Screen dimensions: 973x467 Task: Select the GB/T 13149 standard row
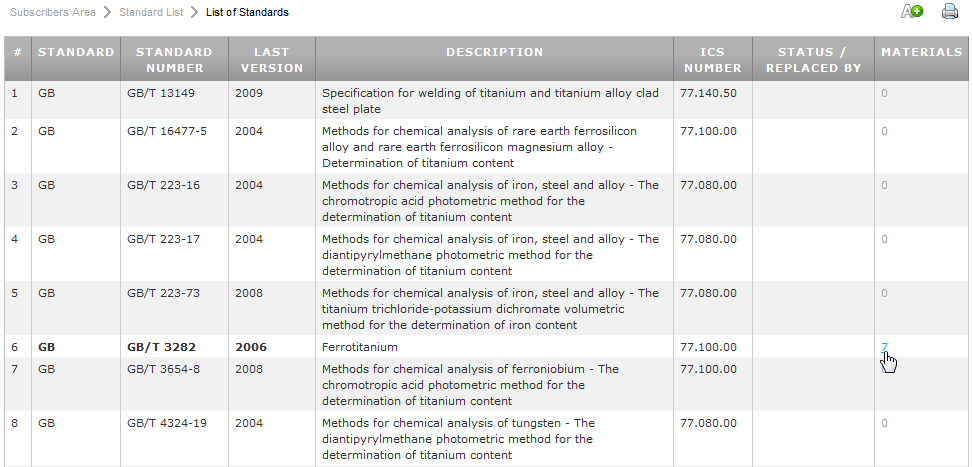pos(160,93)
